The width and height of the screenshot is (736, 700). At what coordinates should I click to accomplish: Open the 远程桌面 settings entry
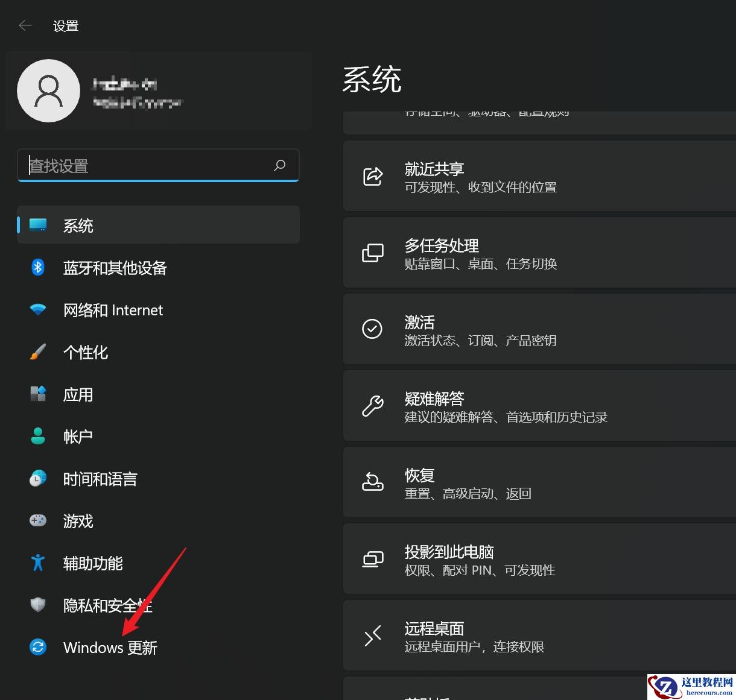513,635
